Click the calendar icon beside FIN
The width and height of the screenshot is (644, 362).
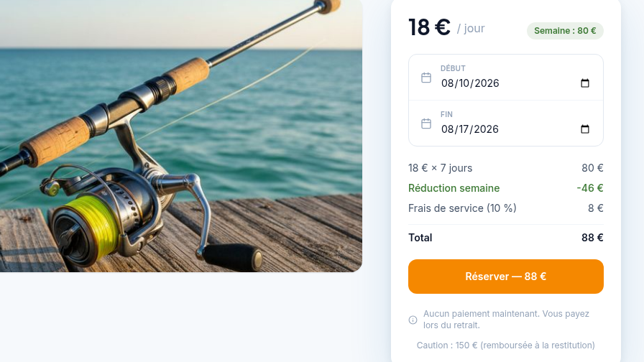[426, 124]
